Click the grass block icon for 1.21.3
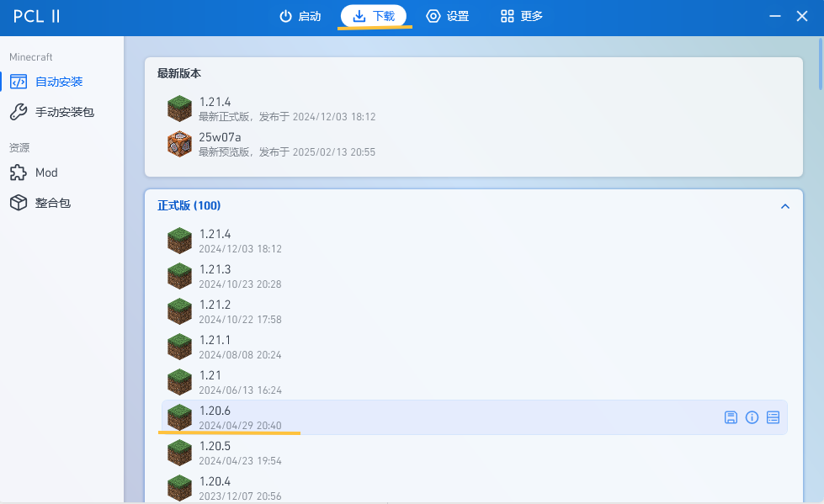This screenshot has width=824, height=504. coord(180,276)
